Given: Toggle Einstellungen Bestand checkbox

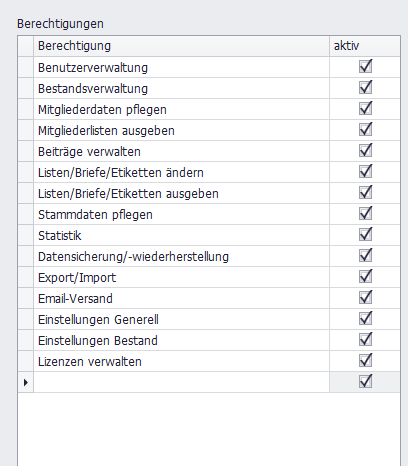Looking at the screenshot, I should 365,340.
